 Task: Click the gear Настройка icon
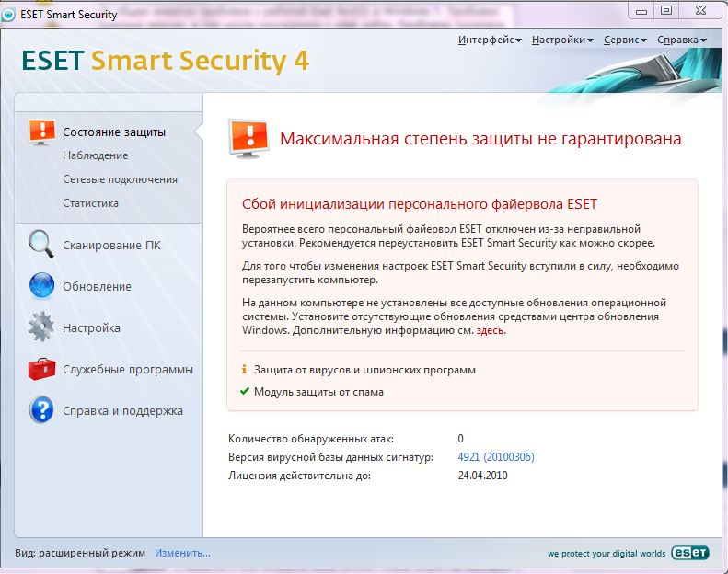pyautogui.click(x=40, y=327)
